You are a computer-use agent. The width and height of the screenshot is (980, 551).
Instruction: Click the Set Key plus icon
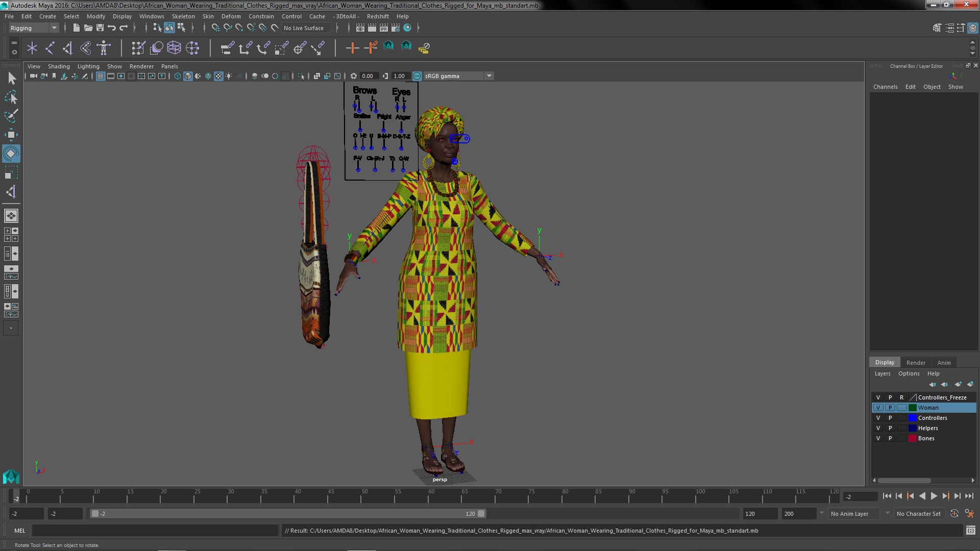(x=352, y=48)
